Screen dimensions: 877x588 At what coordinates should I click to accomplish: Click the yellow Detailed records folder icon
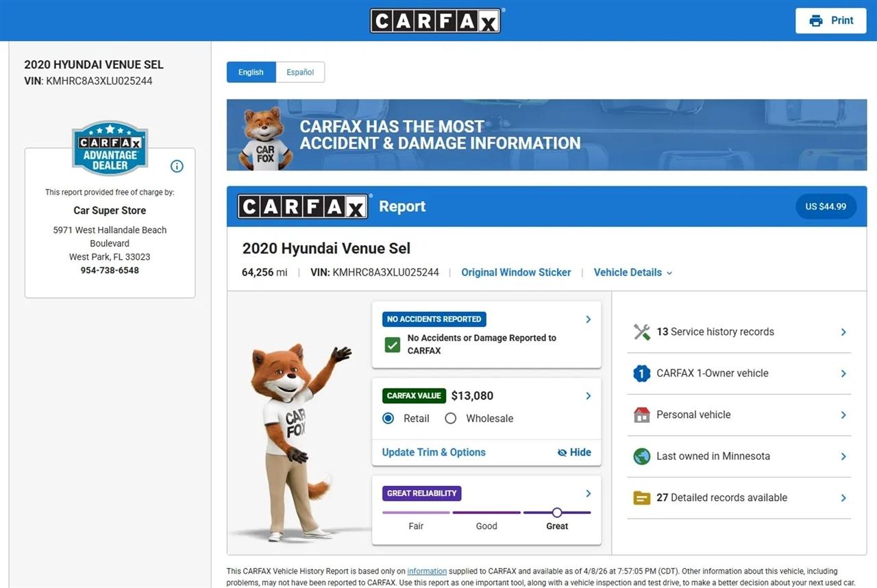point(641,498)
